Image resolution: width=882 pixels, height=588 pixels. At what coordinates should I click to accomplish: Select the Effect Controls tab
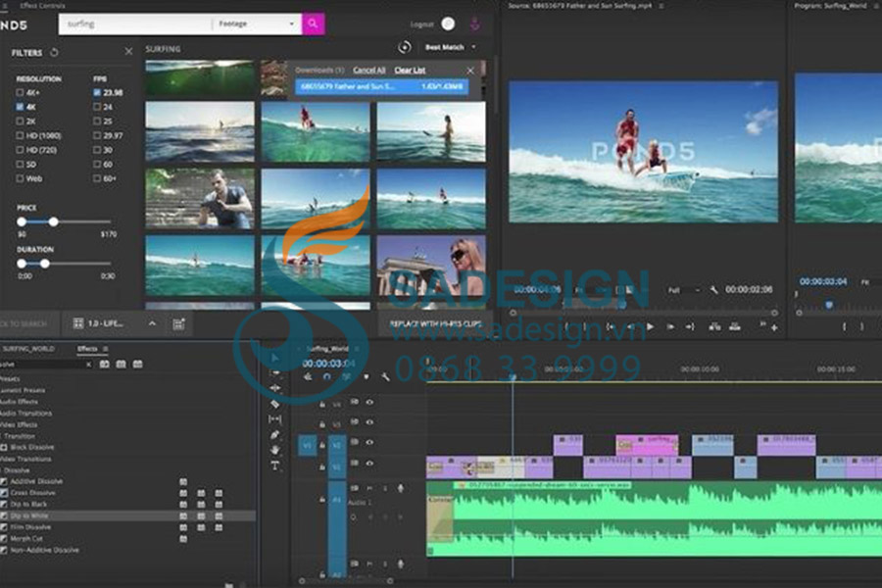(42, 6)
